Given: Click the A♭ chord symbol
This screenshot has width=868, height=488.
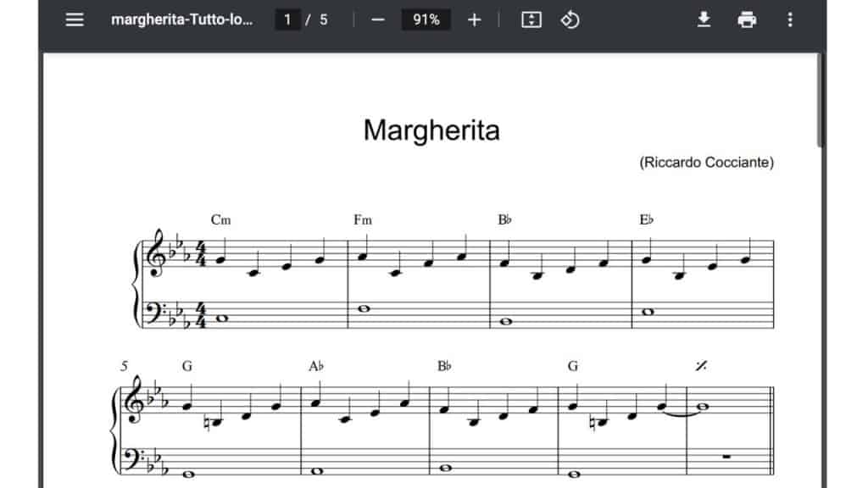Looking at the screenshot, I should (x=316, y=367).
